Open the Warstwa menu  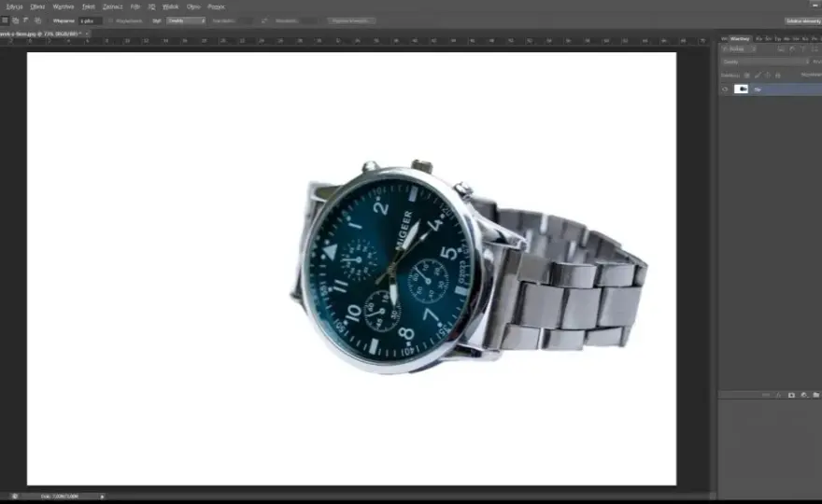click(x=63, y=7)
